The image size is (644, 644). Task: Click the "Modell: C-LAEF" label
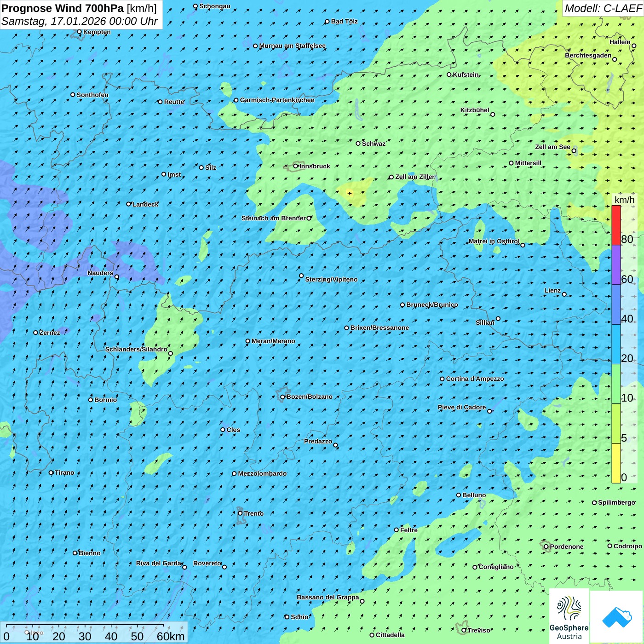click(603, 8)
